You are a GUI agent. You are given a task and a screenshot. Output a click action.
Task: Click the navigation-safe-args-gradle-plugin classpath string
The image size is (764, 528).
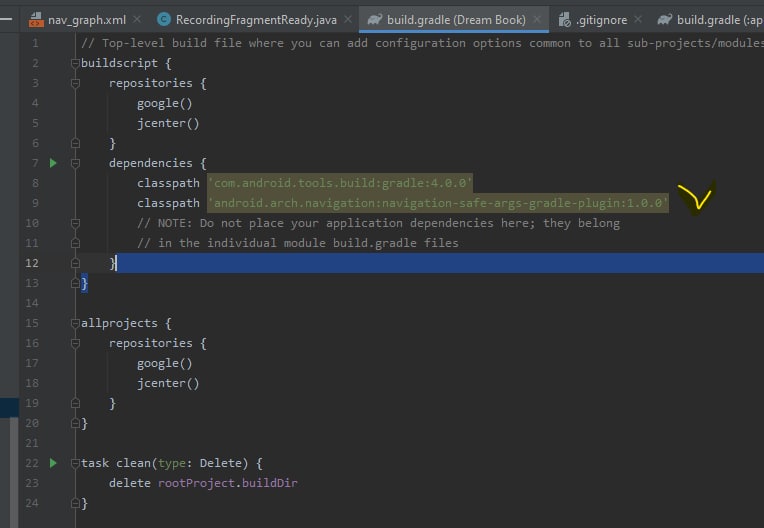tap(438, 203)
